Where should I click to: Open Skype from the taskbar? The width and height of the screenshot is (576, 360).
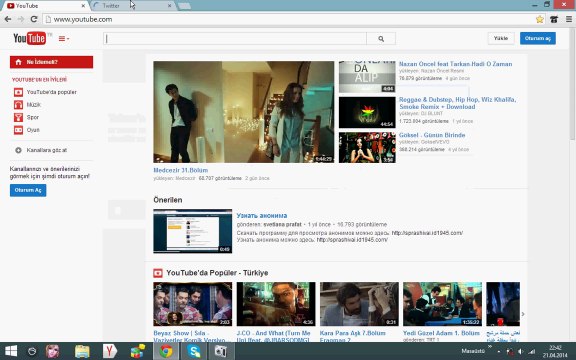pyautogui.click(x=193, y=351)
